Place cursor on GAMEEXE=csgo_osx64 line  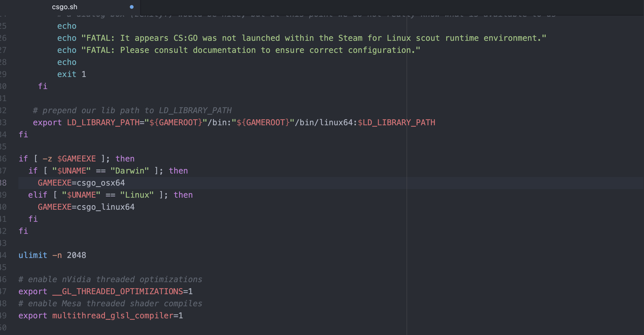[x=81, y=183]
